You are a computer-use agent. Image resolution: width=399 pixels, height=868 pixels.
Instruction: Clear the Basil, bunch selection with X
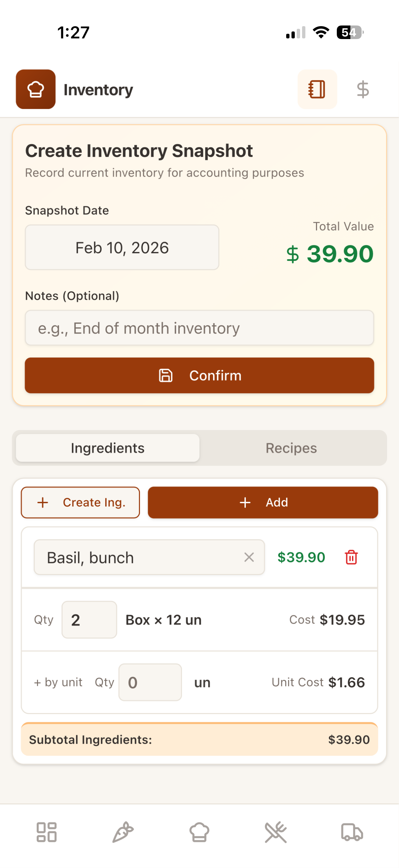pyautogui.click(x=249, y=557)
